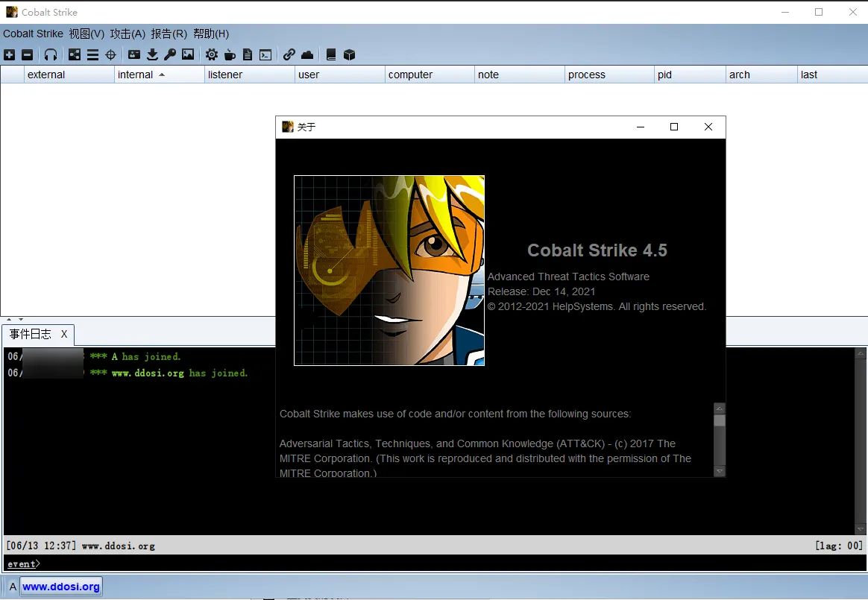Click the '[lag: 00]' status text
Viewport: 868px width, 600px height.
839,546
